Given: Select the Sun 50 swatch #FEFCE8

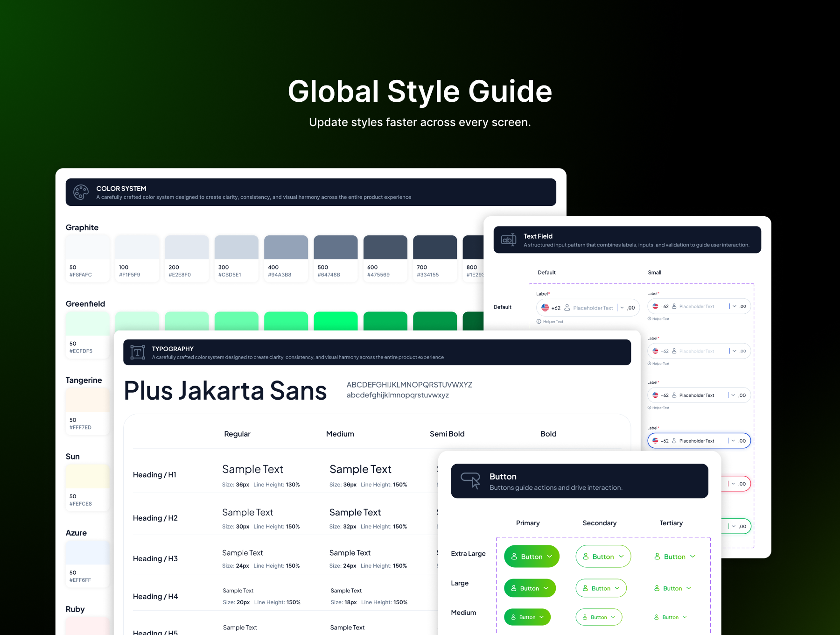Looking at the screenshot, I should click(x=88, y=488).
